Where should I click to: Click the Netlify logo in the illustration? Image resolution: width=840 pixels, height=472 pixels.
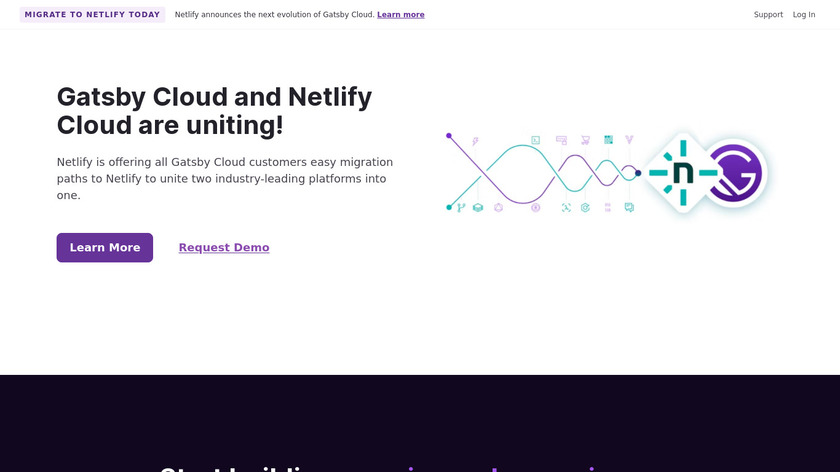(x=683, y=173)
